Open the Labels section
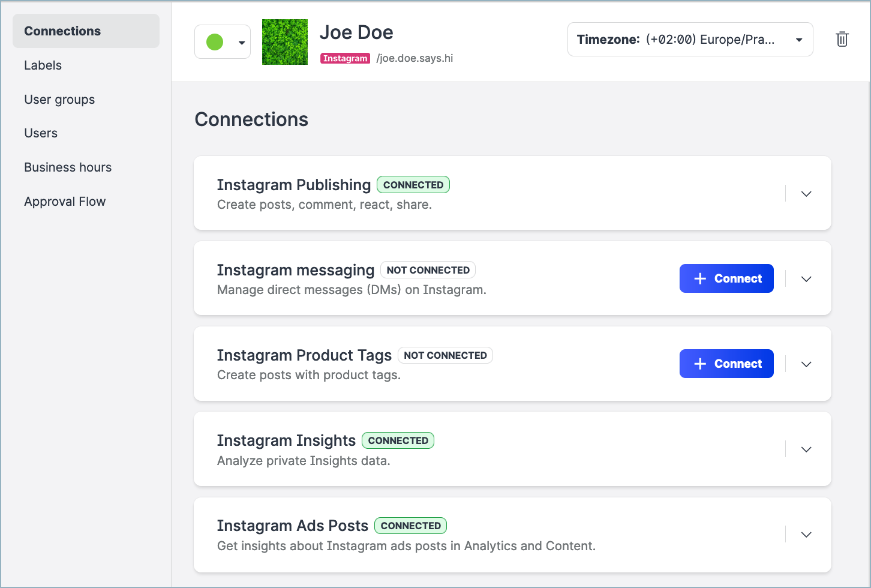This screenshot has height=588, width=871. click(x=43, y=65)
